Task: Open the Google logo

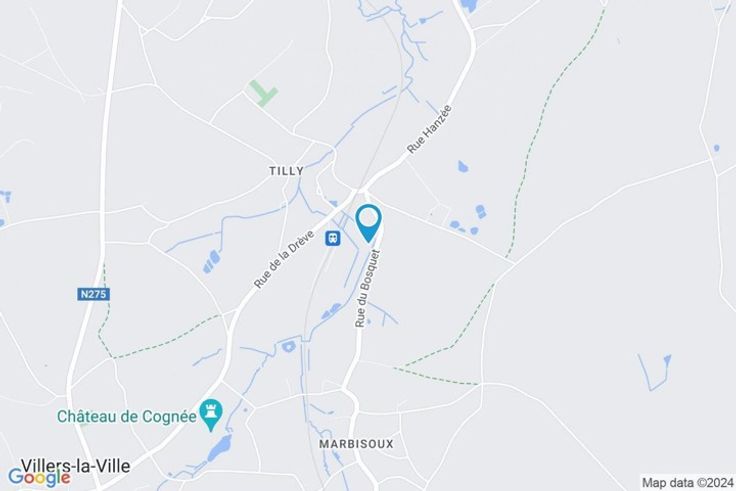Action: (39, 478)
